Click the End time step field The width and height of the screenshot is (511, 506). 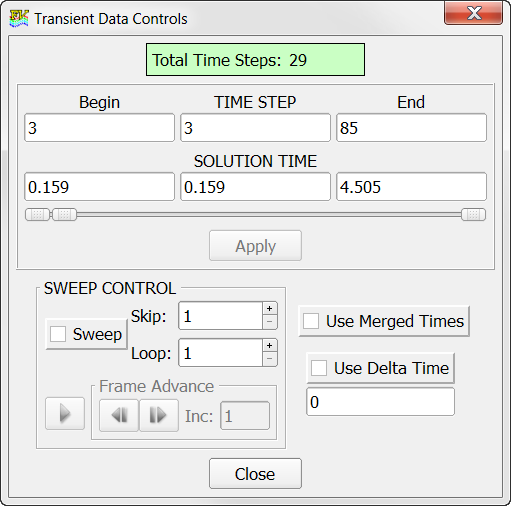point(411,128)
